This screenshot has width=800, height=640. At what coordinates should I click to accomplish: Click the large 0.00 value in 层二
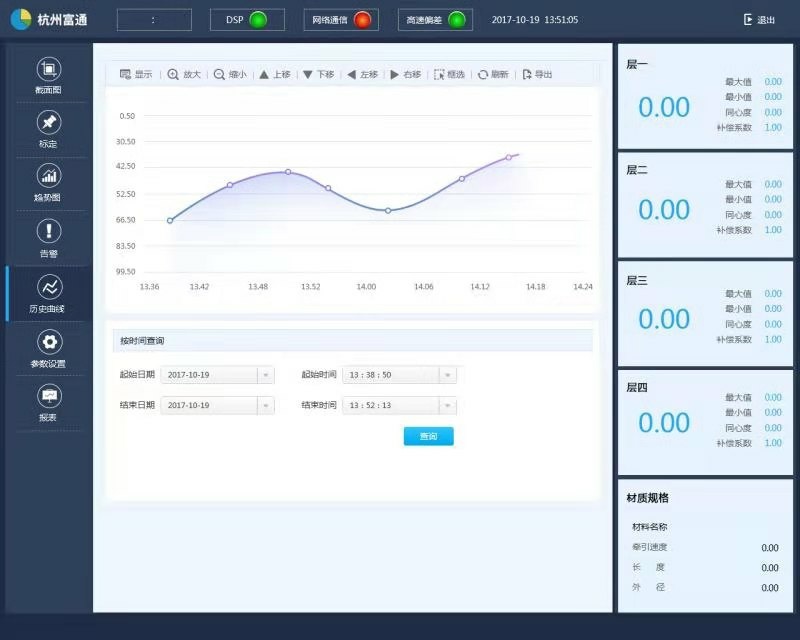click(x=664, y=210)
